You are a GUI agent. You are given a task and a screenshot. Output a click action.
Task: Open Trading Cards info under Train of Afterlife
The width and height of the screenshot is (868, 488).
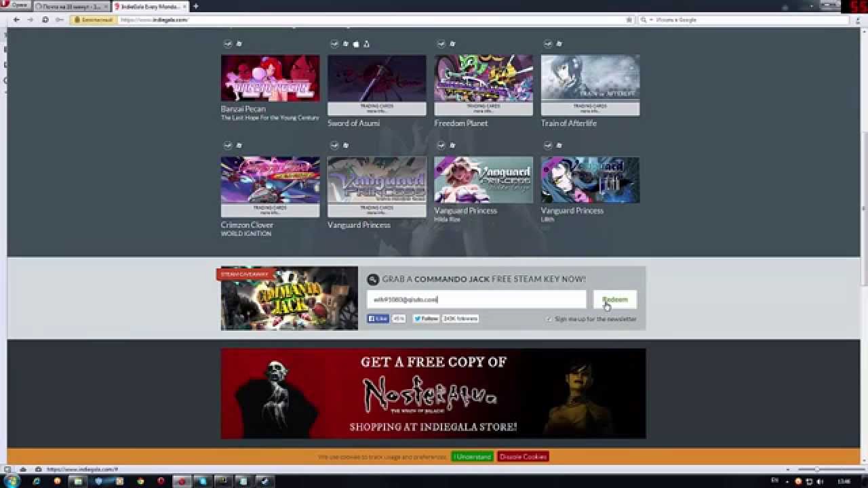tap(590, 108)
